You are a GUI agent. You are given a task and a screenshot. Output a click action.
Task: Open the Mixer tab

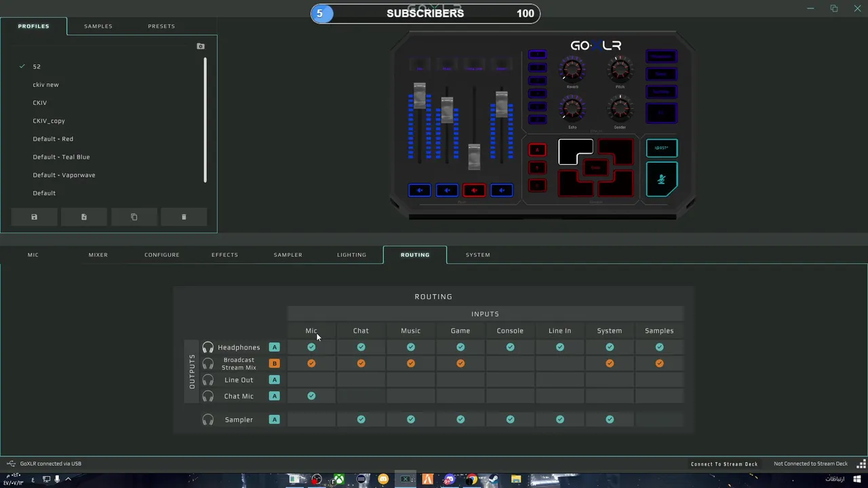98,255
